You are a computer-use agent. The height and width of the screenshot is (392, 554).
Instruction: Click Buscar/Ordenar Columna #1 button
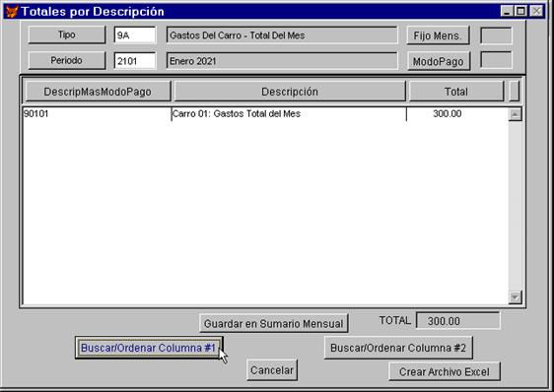(x=149, y=348)
